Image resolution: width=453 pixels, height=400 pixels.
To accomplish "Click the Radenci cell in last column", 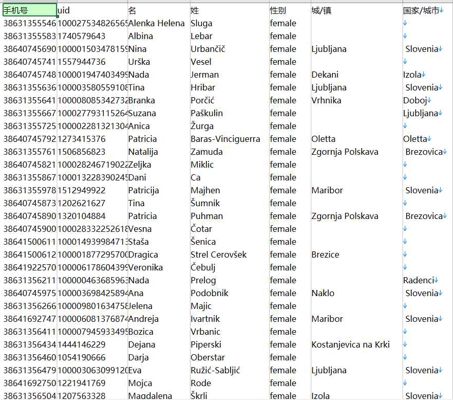I will 425,280.
